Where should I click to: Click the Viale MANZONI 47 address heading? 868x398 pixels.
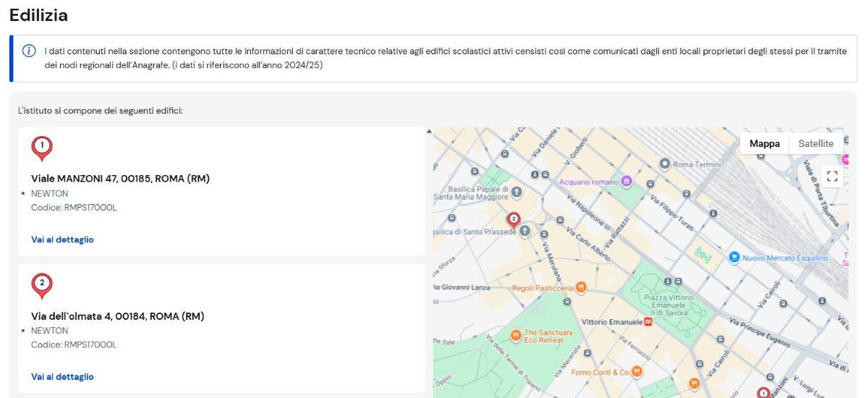tap(120, 179)
